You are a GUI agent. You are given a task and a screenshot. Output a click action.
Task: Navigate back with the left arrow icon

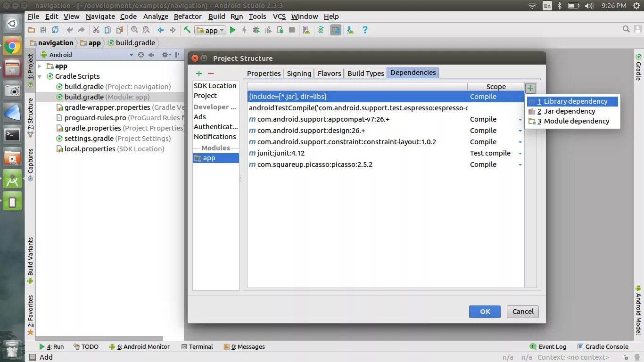coord(161,30)
